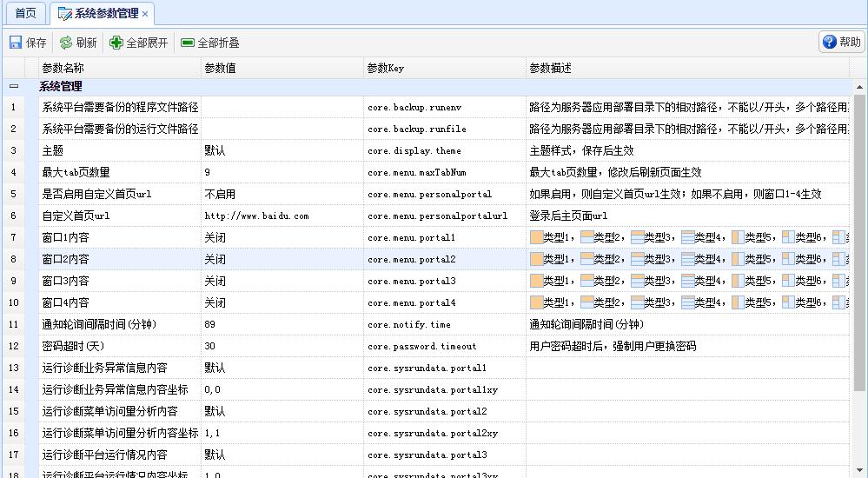Click the 类型6 layout icon in row 8
This screenshot has width=868, height=478.
click(788, 259)
